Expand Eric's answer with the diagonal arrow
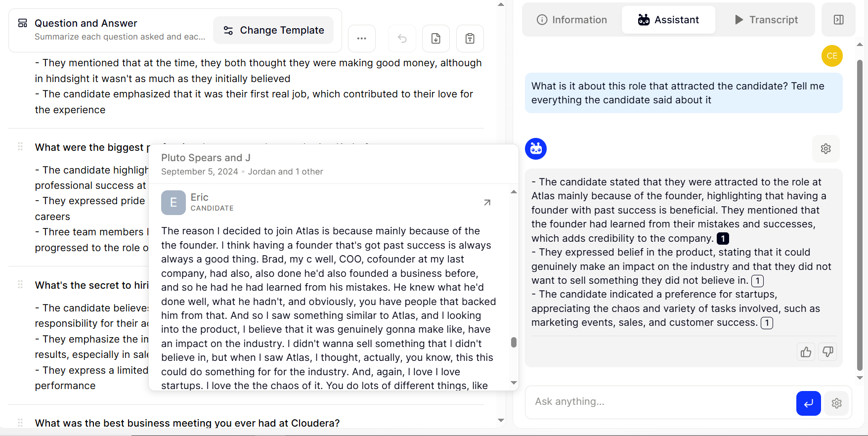This screenshot has height=436, width=868. (487, 203)
